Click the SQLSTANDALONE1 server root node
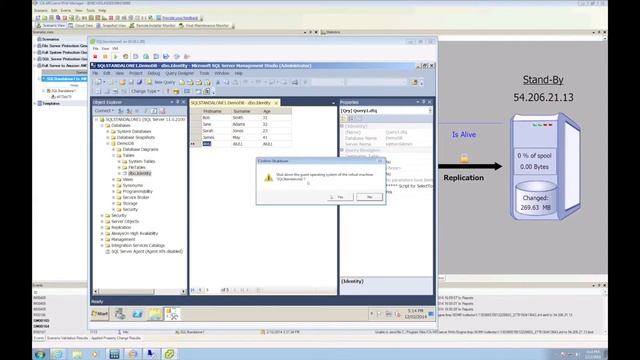This screenshot has height=360, width=640. click(x=145, y=120)
